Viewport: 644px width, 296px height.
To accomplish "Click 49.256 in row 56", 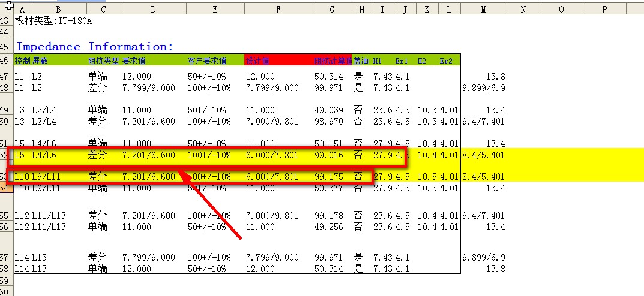I will click(x=328, y=227).
